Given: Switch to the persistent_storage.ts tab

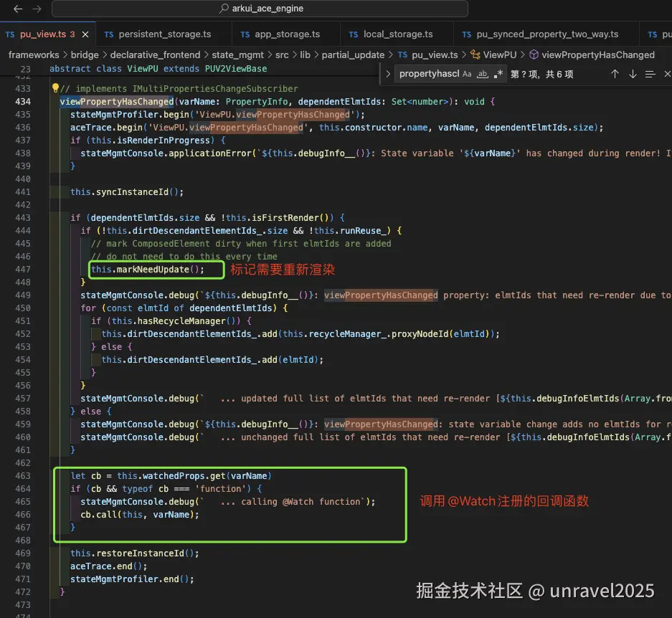Looking at the screenshot, I should click(x=164, y=34).
